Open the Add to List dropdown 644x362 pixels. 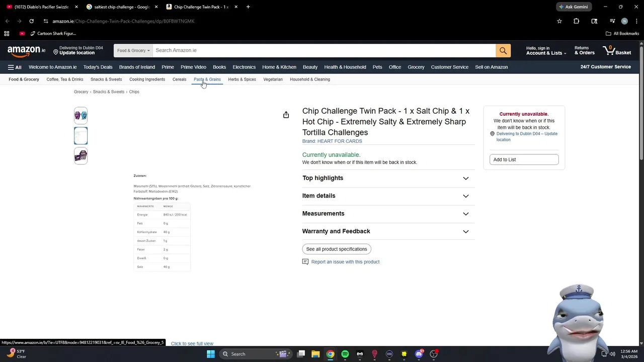pos(524,159)
